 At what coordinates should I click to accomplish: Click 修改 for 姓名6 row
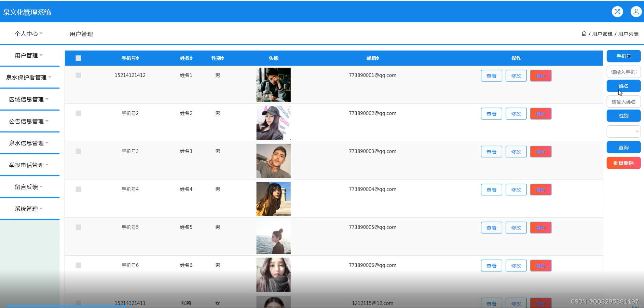(516, 266)
